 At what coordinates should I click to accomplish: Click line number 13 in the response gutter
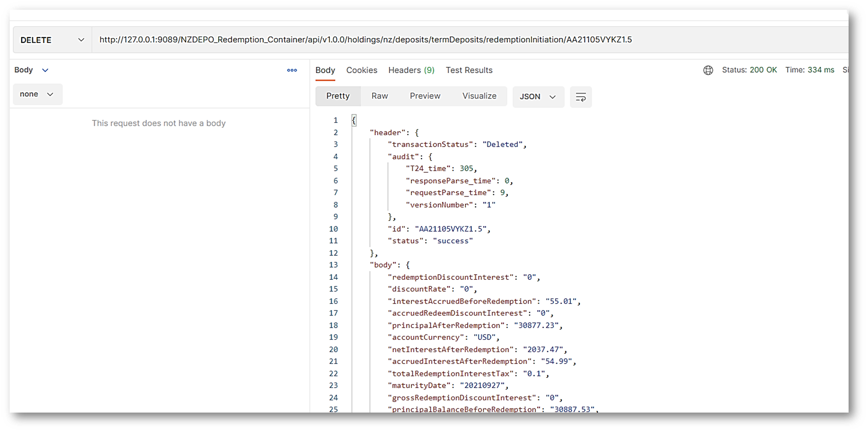333,265
